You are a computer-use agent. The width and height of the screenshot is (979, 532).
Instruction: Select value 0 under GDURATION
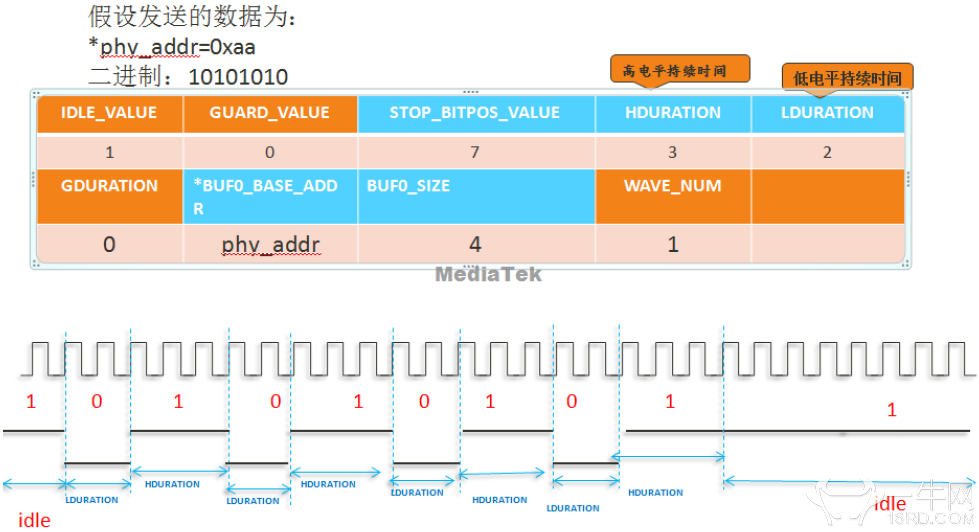[x=109, y=244]
